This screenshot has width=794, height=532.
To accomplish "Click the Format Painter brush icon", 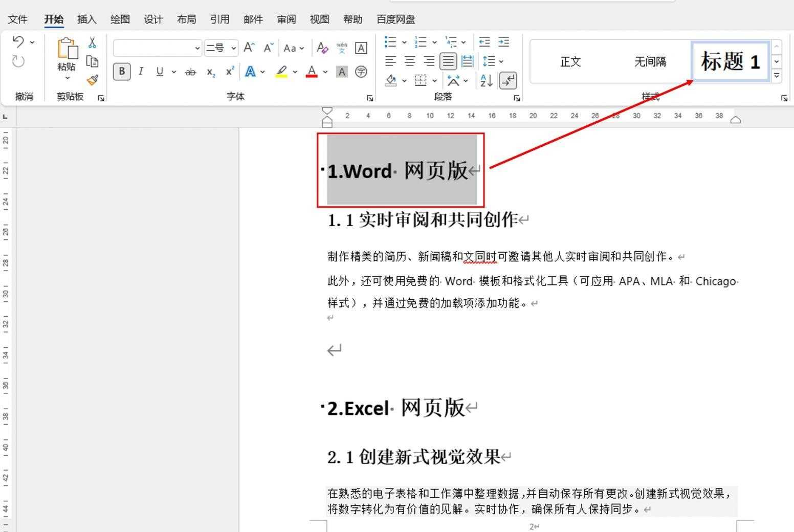I will pos(93,80).
